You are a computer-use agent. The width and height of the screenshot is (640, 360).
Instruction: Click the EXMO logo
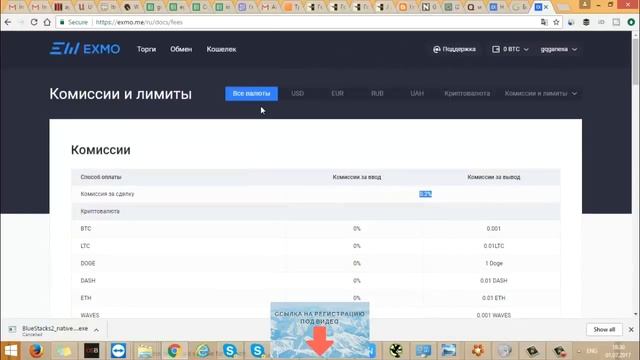coord(85,49)
